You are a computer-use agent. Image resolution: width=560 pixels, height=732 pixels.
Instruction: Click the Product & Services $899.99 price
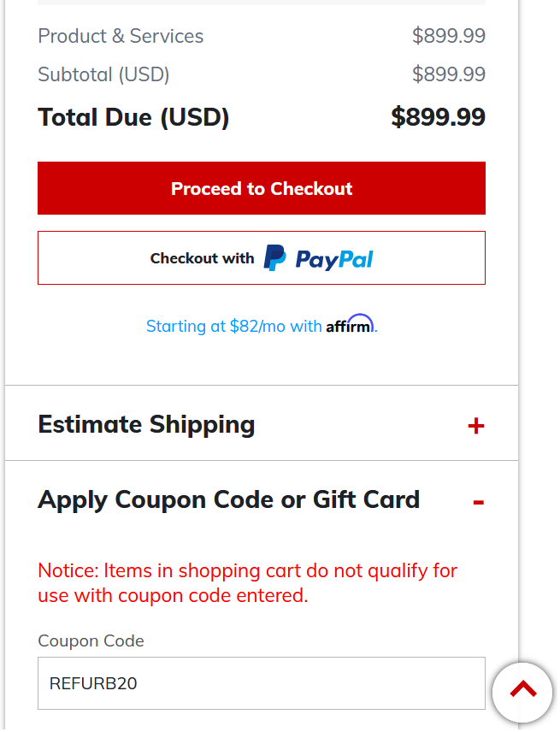[449, 36]
